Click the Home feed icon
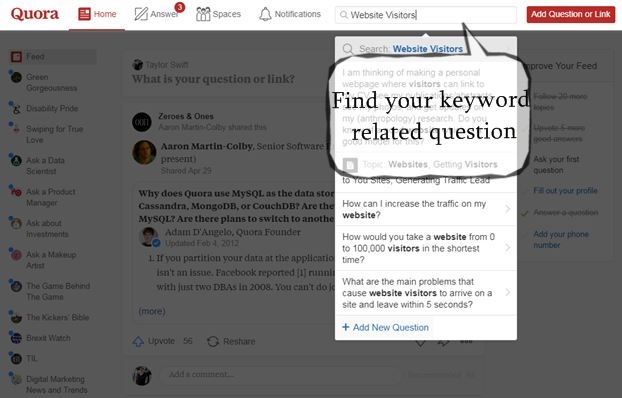The image size is (622, 398). click(x=84, y=14)
